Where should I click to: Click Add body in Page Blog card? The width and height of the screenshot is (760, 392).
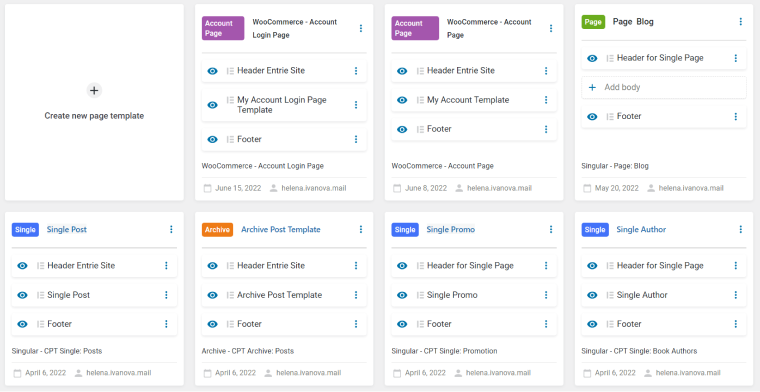point(664,88)
